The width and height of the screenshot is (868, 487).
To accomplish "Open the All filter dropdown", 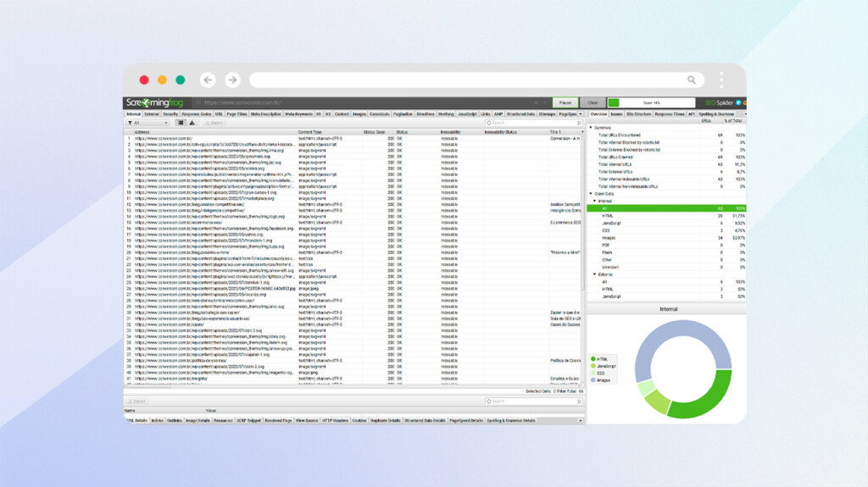I will tap(147, 123).
